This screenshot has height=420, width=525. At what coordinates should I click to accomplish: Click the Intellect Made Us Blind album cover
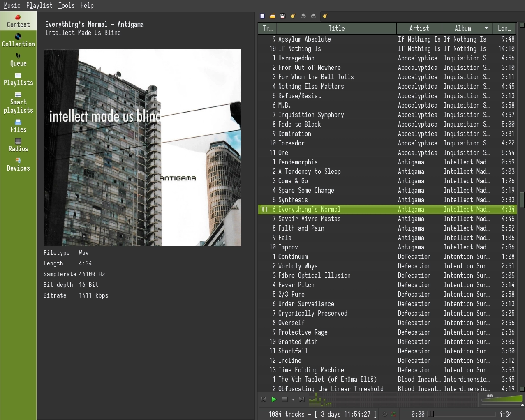tap(142, 148)
